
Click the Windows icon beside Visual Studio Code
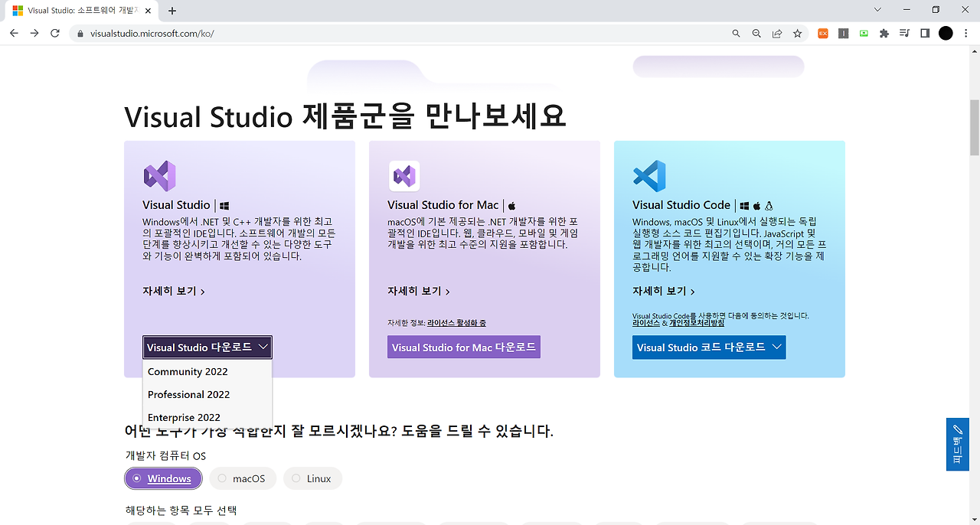[x=745, y=205]
